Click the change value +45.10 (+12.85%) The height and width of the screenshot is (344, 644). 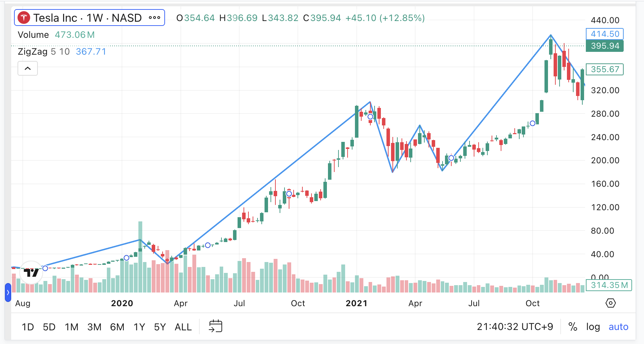coord(385,18)
